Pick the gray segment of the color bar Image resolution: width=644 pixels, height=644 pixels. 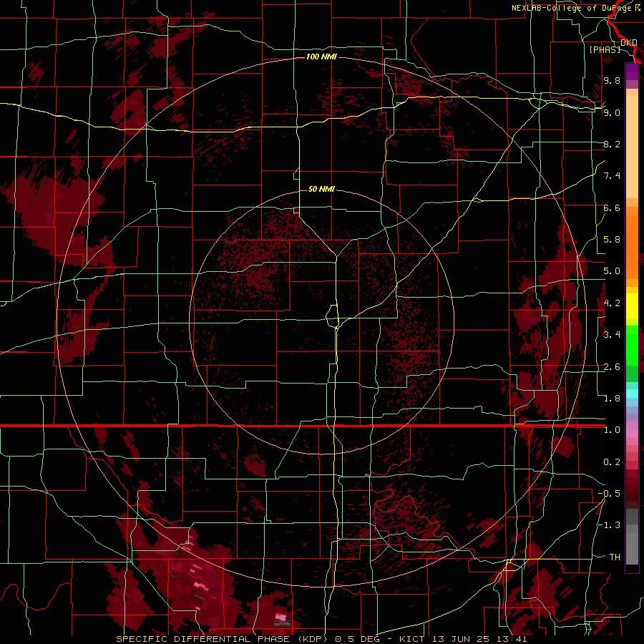pos(632,537)
